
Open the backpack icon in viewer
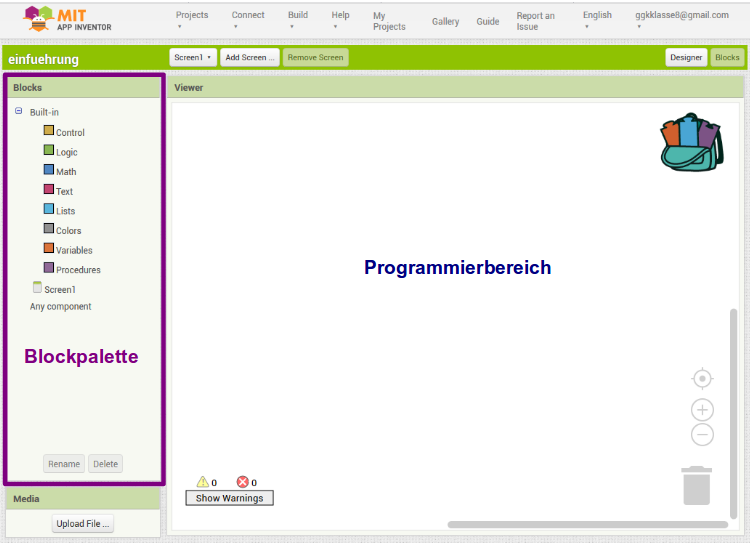690,141
